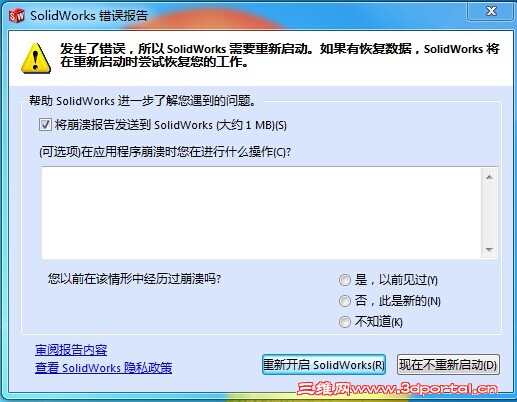
Task: Click 现在不重新启动(D) button
Action: click(448, 365)
